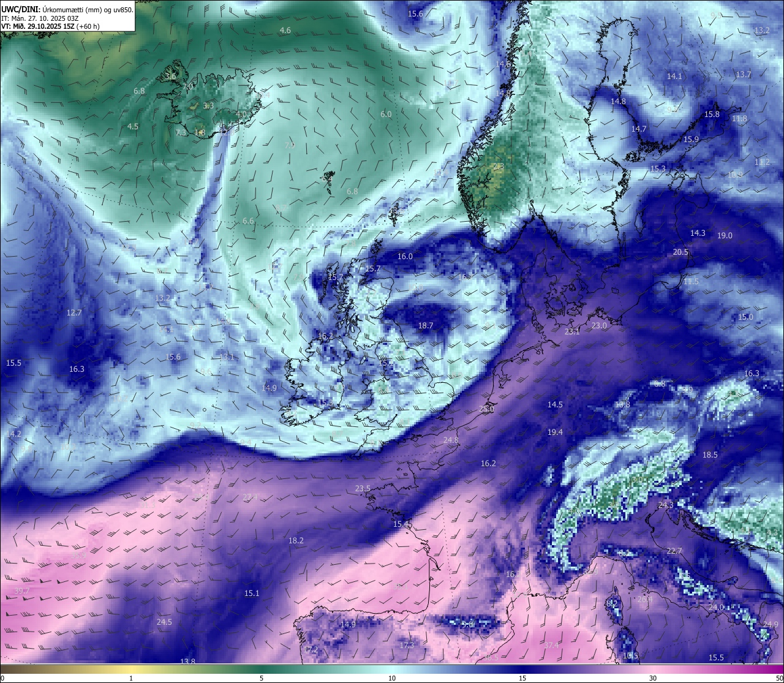The width and height of the screenshot is (784, 683).
Task: Click the map value 23.5
Action: click(363, 488)
